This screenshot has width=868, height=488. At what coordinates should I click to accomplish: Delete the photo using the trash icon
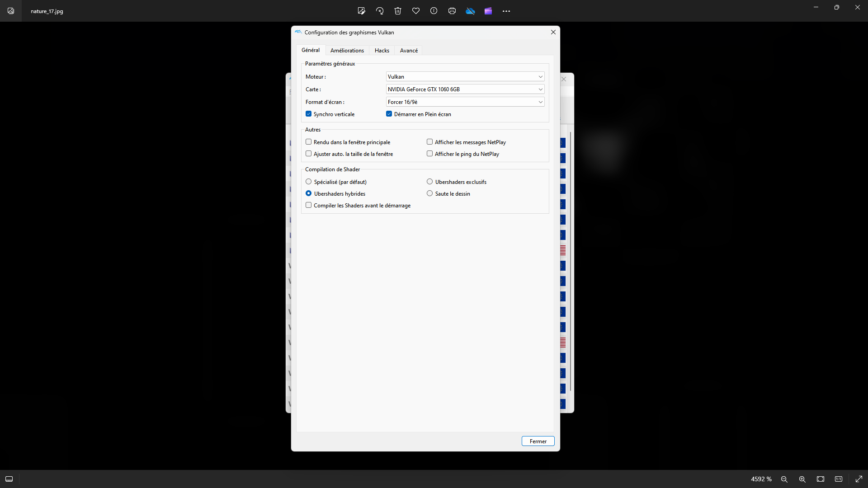tap(398, 11)
